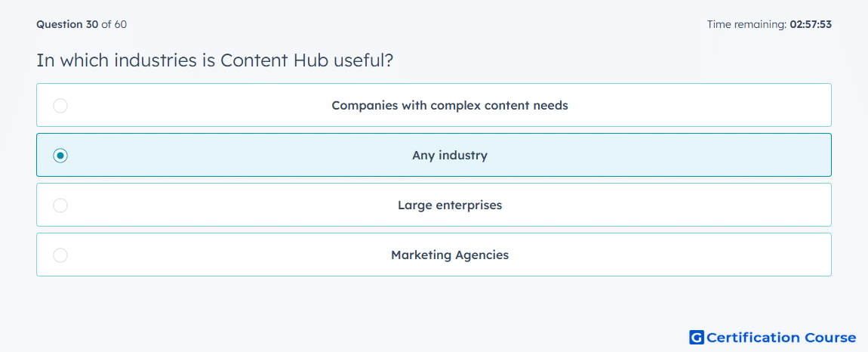868x352 pixels.
Task: Click the "Marketing Agencies" answer label
Action: click(450, 255)
